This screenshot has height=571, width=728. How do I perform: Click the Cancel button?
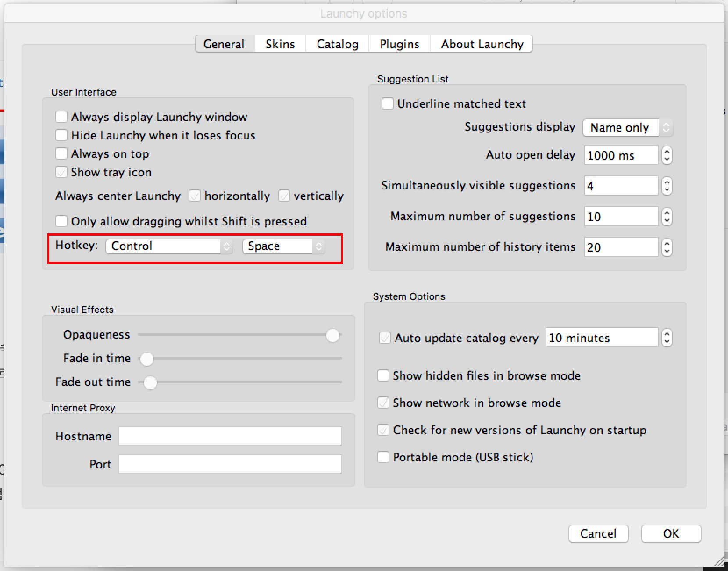click(x=598, y=533)
